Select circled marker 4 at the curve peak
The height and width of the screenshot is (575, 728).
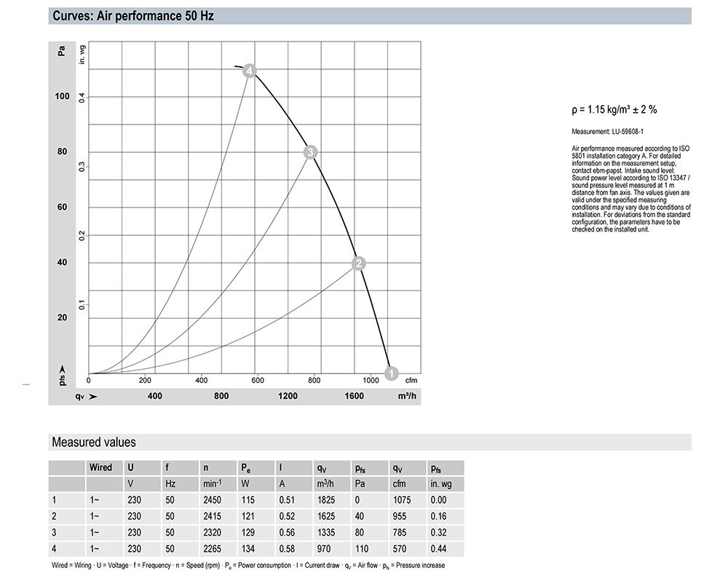[250, 71]
